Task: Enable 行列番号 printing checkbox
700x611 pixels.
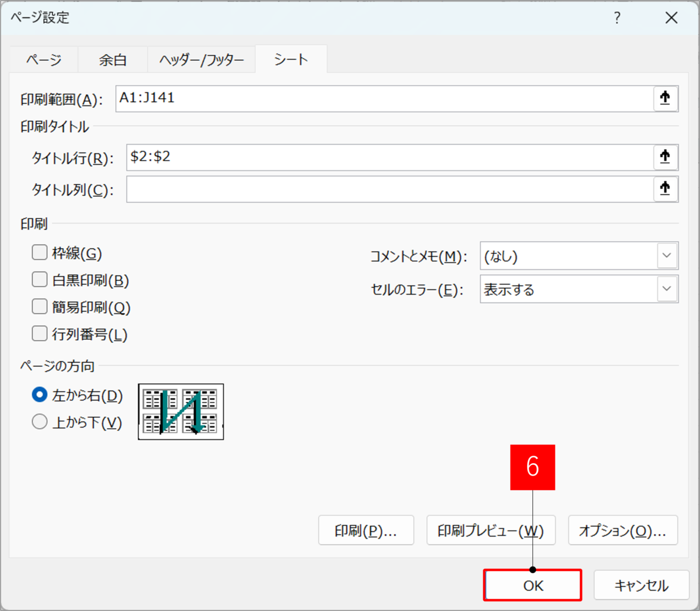Action: point(40,333)
